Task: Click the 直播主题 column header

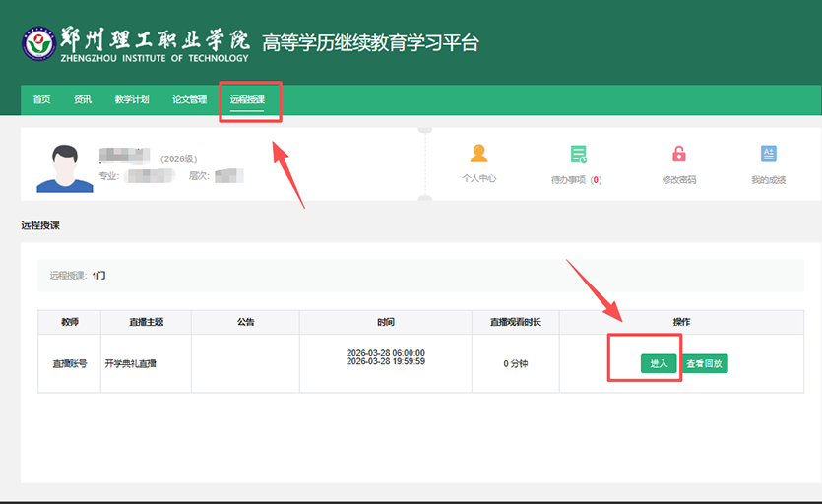Action: click(x=147, y=322)
